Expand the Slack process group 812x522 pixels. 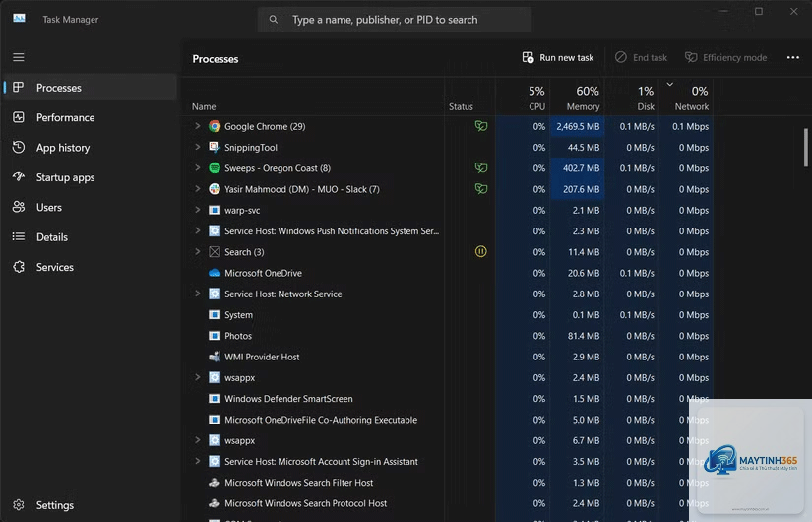tap(197, 189)
